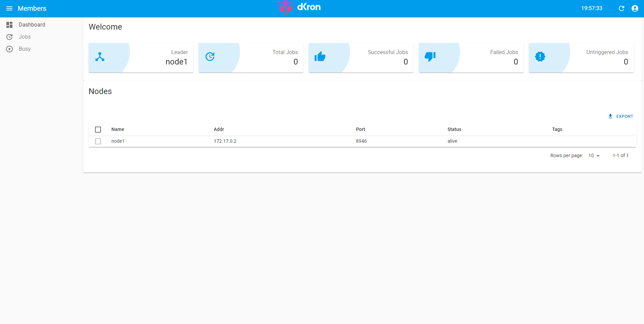Viewport: 644px width, 324px height.
Task: Click the Total Jobs update icon
Action: (210, 57)
